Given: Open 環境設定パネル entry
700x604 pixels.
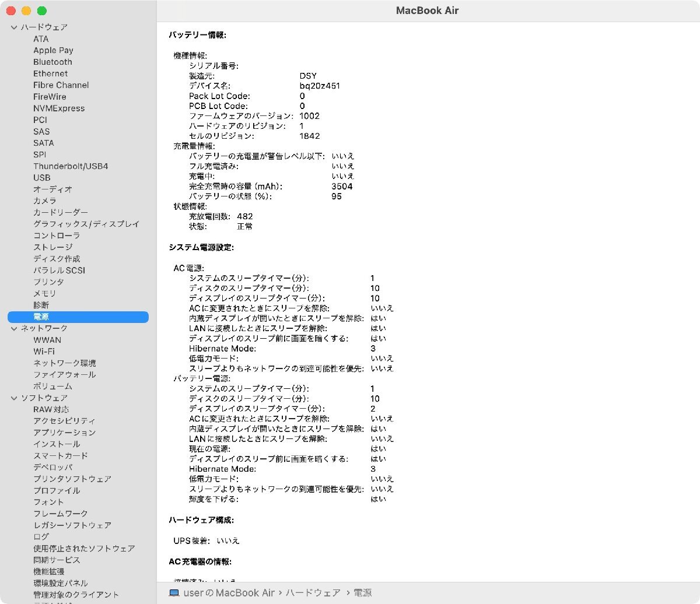Looking at the screenshot, I should [x=61, y=583].
